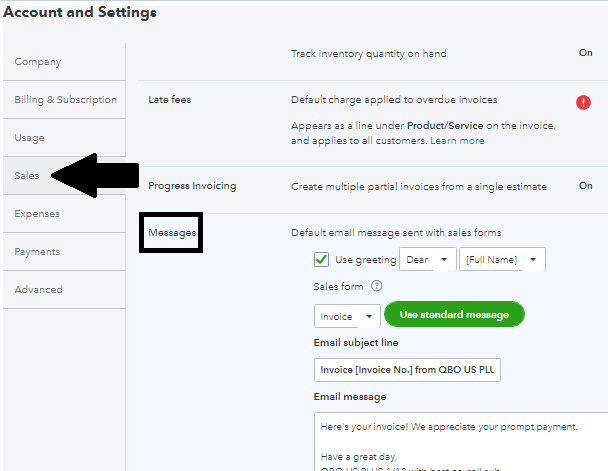Open the Expenses settings tab
This screenshot has height=471, width=608.
(37, 214)
